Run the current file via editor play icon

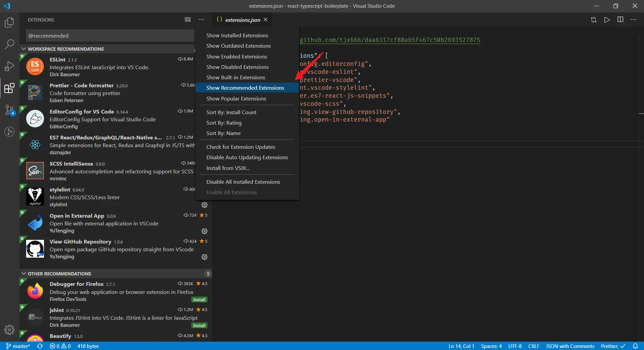[x=607, y=19]
